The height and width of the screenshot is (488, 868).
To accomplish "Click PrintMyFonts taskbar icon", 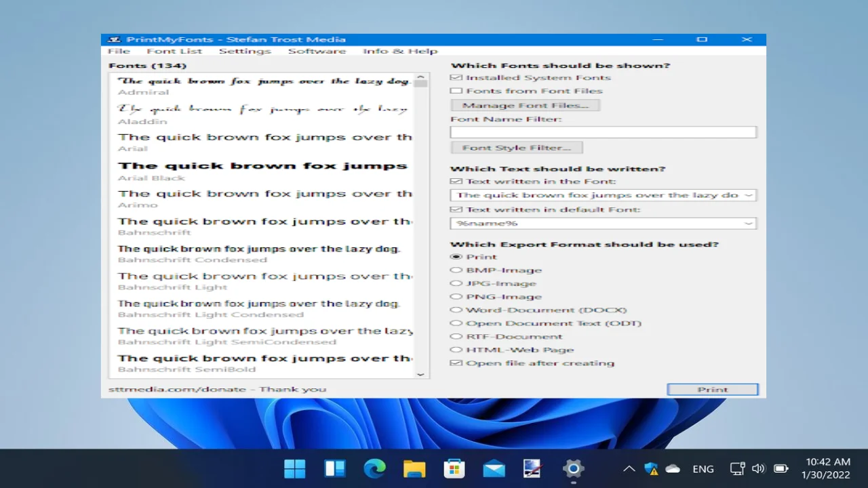I will click(x=533, y=468).
